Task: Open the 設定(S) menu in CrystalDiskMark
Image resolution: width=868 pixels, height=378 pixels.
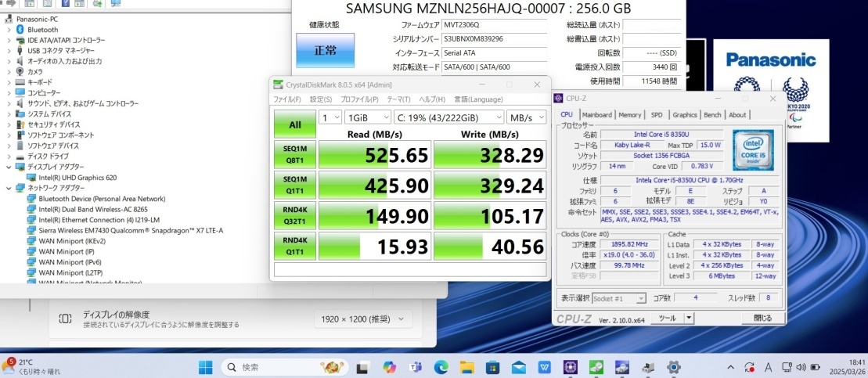Action: click(321, 99)
